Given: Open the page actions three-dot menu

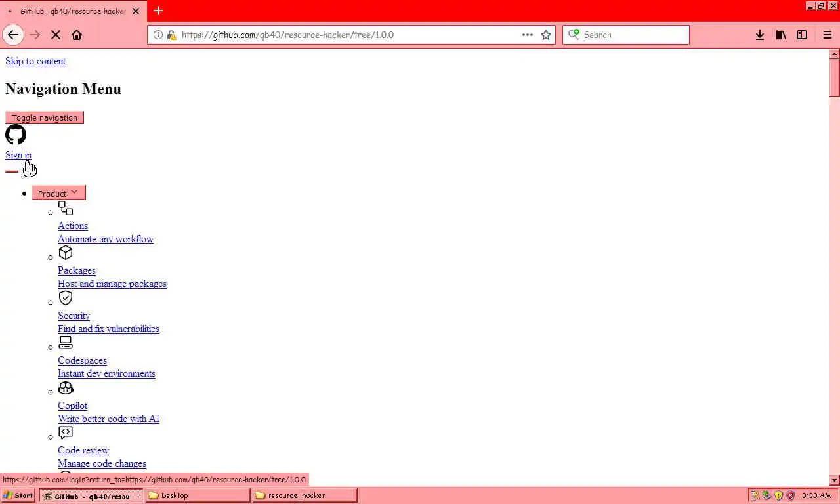Looking at the screenshot, I should [528, 35].
